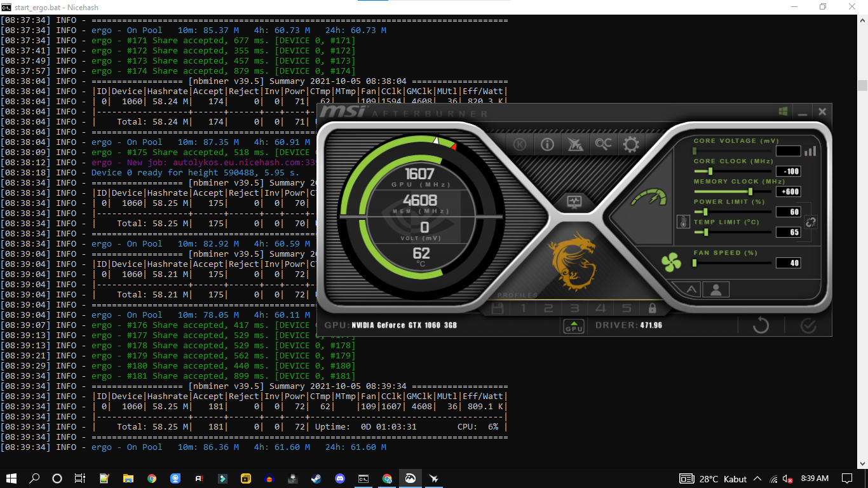The image size is (868, 488).
Task: Click the green fan icon
Action: (671, 262)
